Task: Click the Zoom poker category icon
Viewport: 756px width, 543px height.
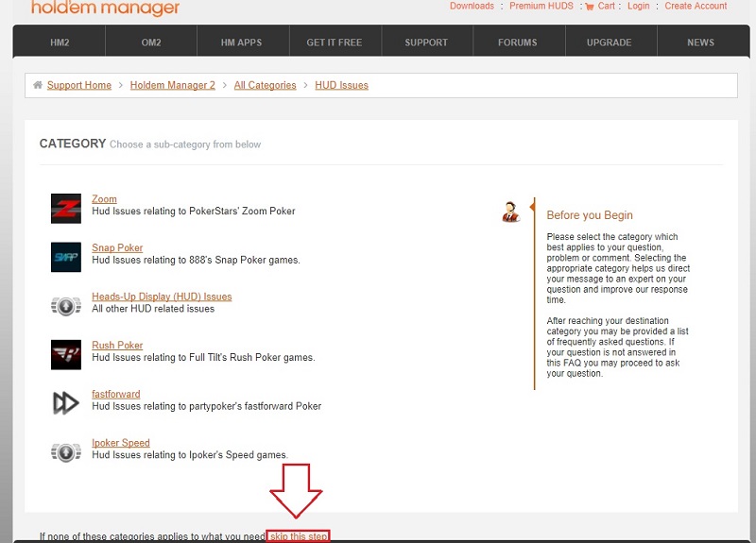Action: pyautogui.click(x=65, y=209)
